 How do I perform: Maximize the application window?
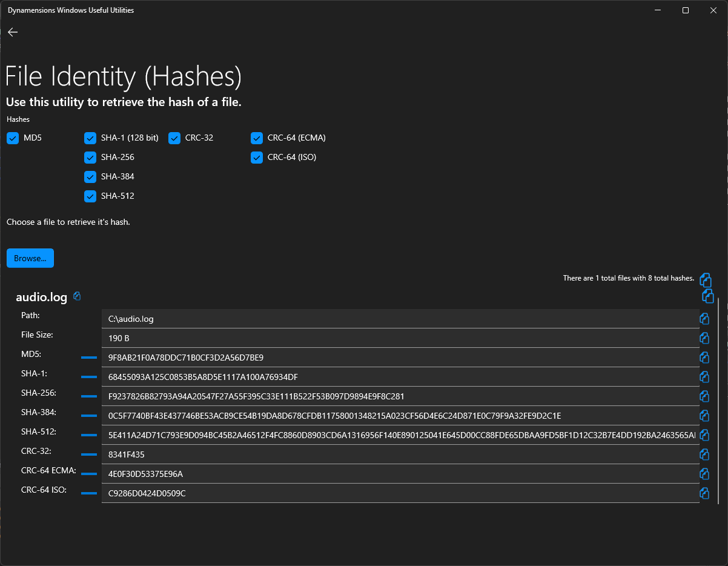[685, 10]
